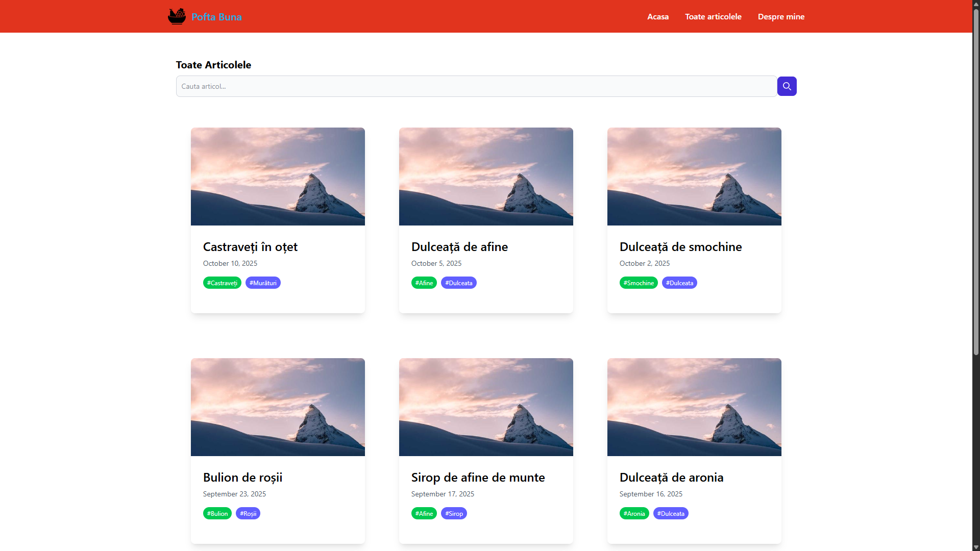Click the #Aronia green tag

pyautogui.click(x=634, y=514)
